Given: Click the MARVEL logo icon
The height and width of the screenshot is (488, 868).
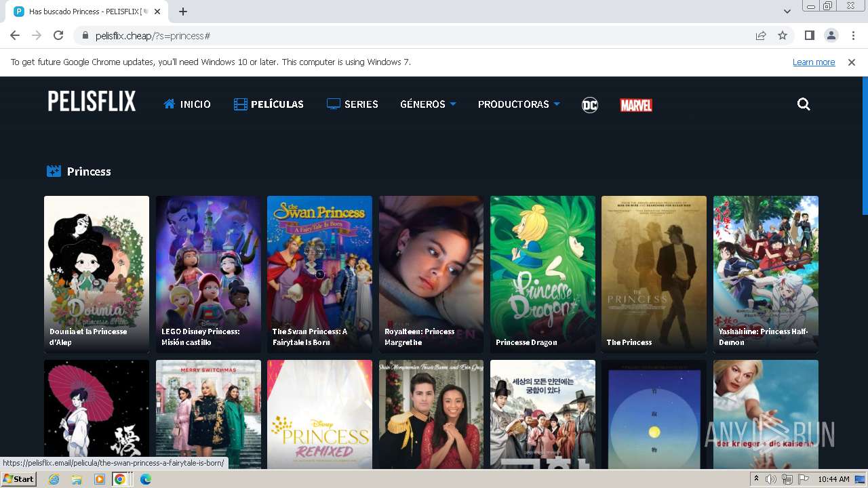Looking at the screenshot, I should point(636,105).
